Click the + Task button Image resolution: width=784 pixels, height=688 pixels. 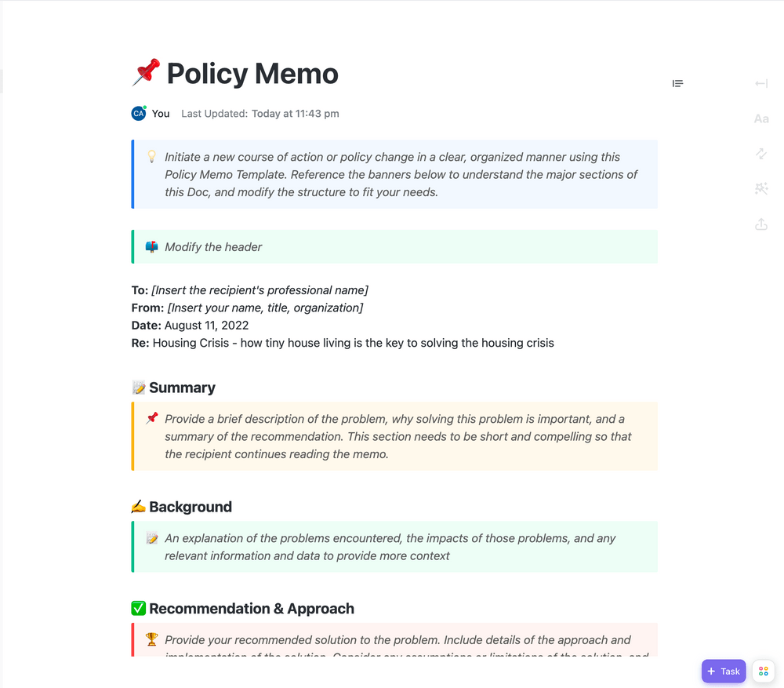[x=723, y=672]
